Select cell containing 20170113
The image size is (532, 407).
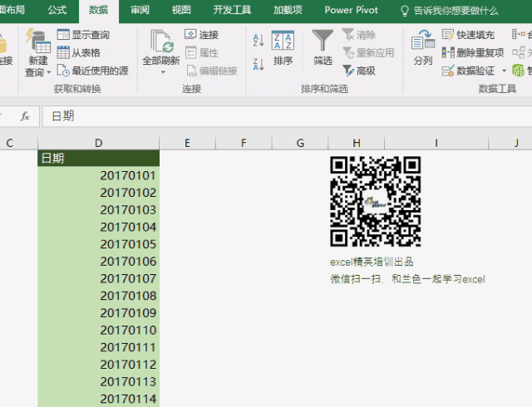98,381
